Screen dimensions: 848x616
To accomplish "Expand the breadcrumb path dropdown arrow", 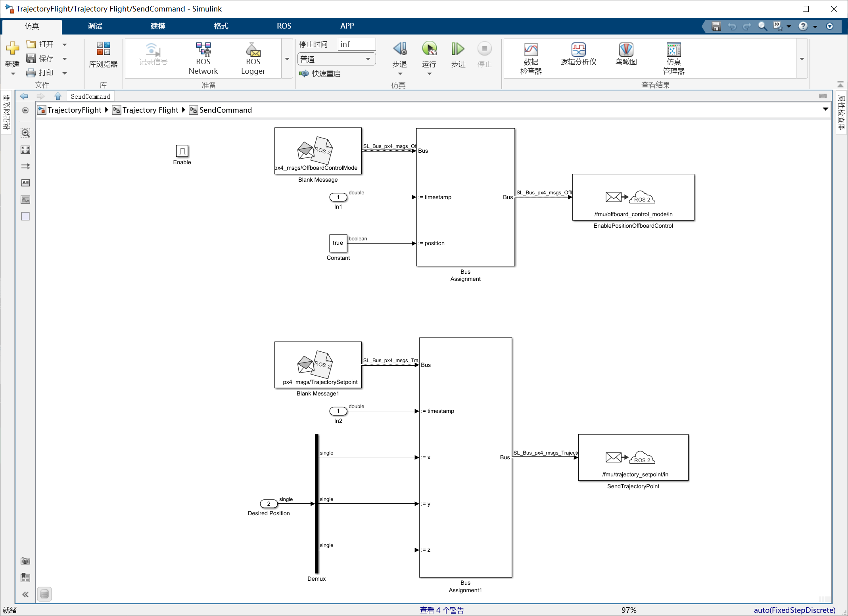I will [825, 109].
